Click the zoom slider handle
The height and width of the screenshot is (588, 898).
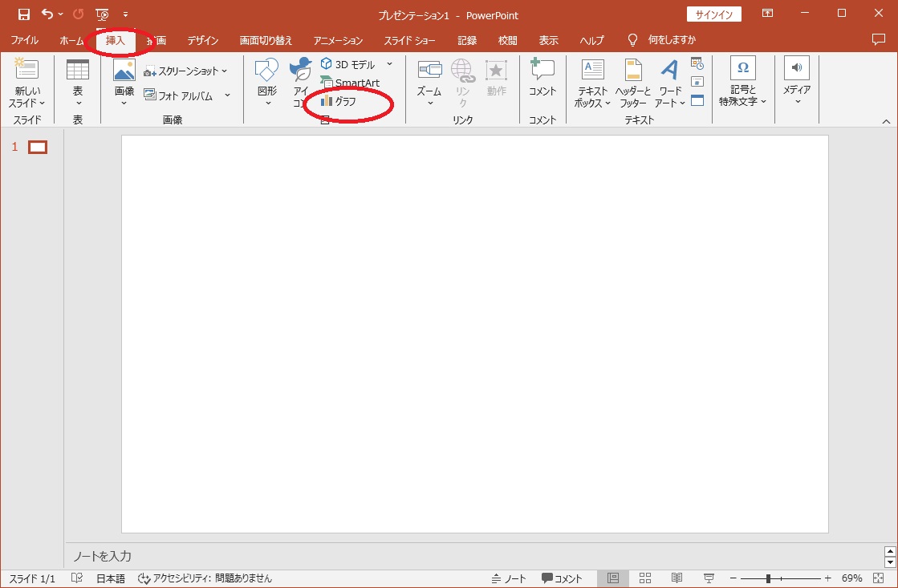pos(768,578)
